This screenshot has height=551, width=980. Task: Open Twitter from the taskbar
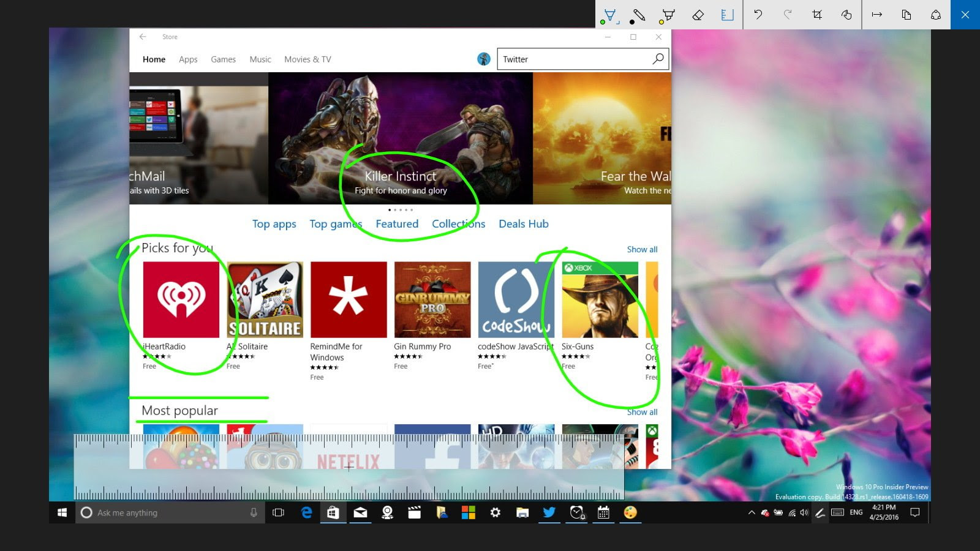pyautogui.click(x=549, y=512)
